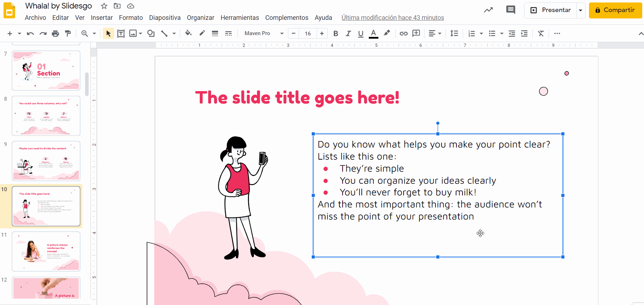Open the Complementos menu
Viewport: 644px width, 305px height.
point(287,18)
